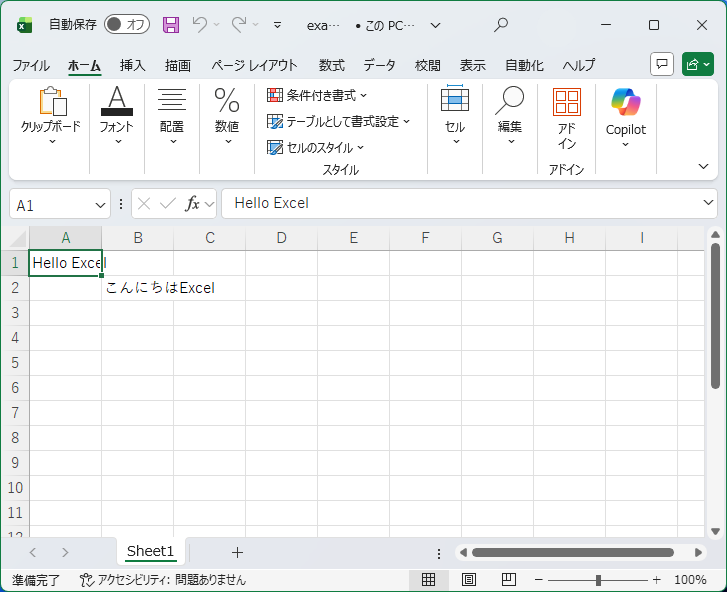The image size is (727, 592).
Task: Click the search magnifier in title bar
Action: click(x=501, y=25)
